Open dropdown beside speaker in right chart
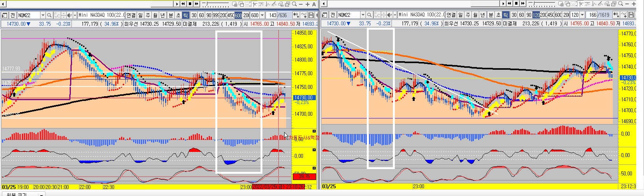 395,15
